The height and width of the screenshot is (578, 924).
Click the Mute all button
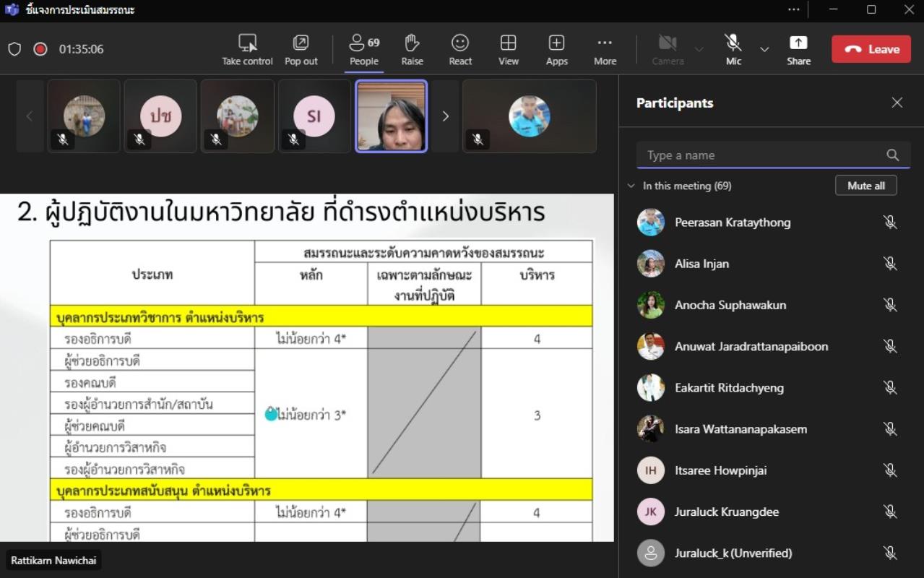click(865, 186)
